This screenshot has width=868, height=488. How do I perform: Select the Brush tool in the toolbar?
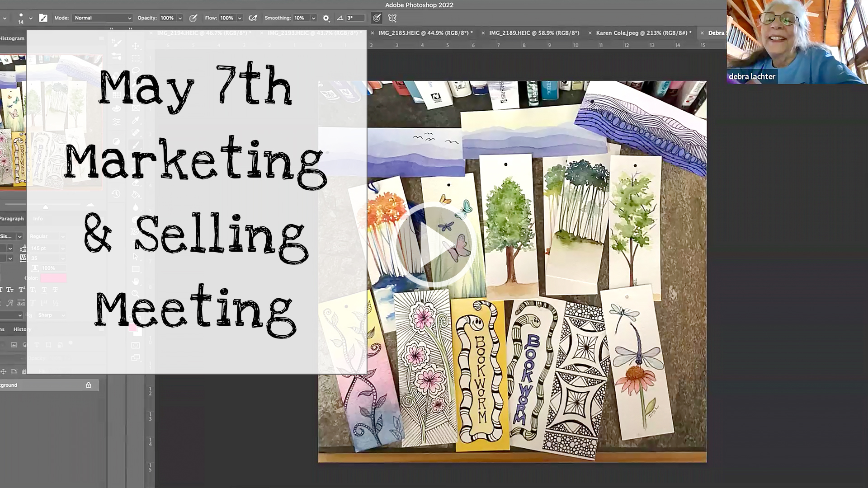(x=135, y=145)
